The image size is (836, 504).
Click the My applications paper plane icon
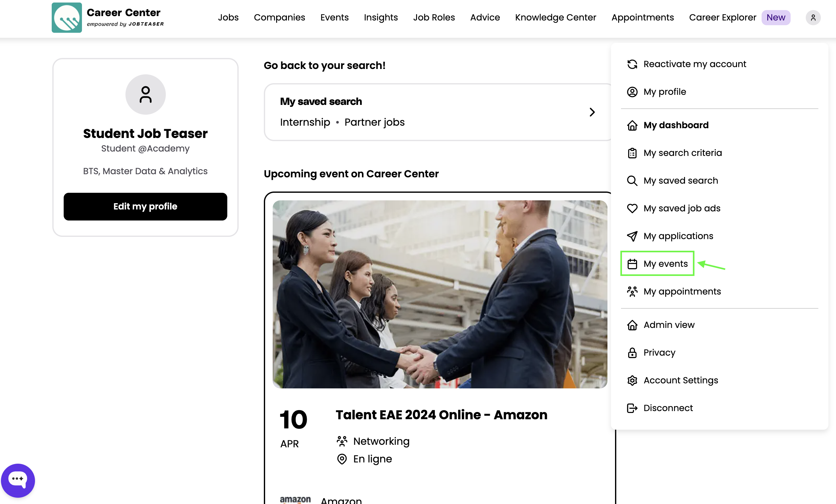(632, 236)
